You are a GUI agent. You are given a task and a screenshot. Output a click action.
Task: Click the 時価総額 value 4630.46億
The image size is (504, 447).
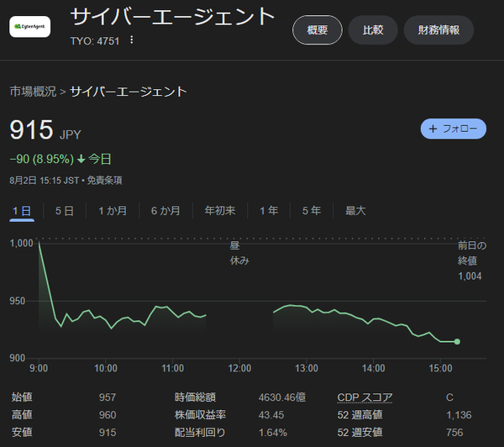[282, 397]
